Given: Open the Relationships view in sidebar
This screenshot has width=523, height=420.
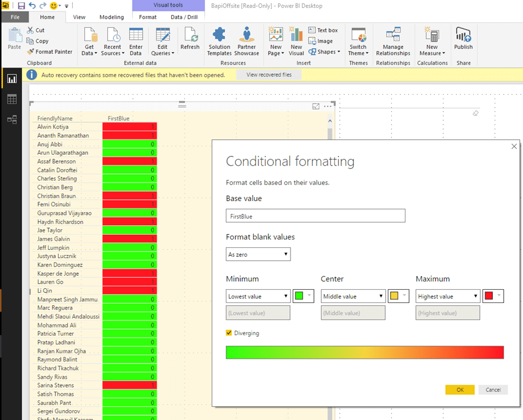Looking at the screenshot, I should point(11,119).
